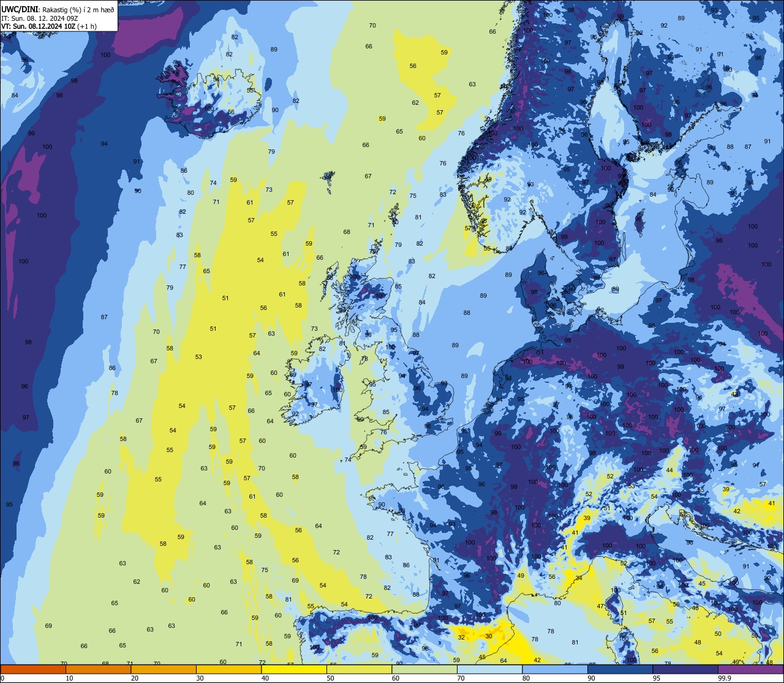This screenshot has width=784, height=683.
Task: Click the legend tick label 20
Action: point(135,678)
